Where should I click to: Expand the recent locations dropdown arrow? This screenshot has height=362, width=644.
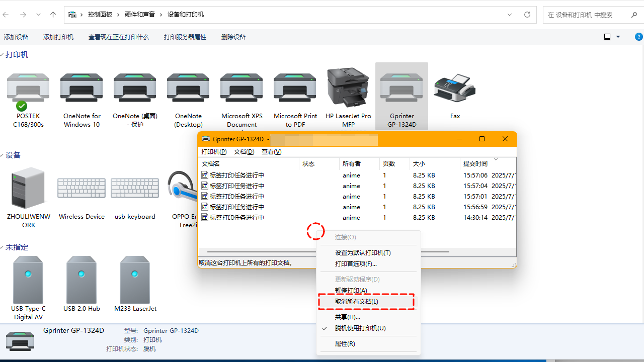coord(38,15)
